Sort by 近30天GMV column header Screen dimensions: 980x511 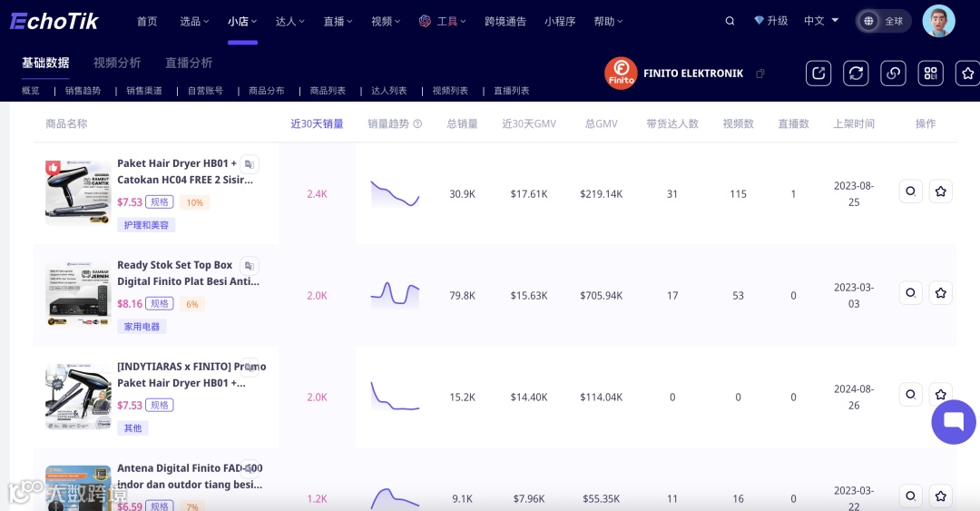529,123
